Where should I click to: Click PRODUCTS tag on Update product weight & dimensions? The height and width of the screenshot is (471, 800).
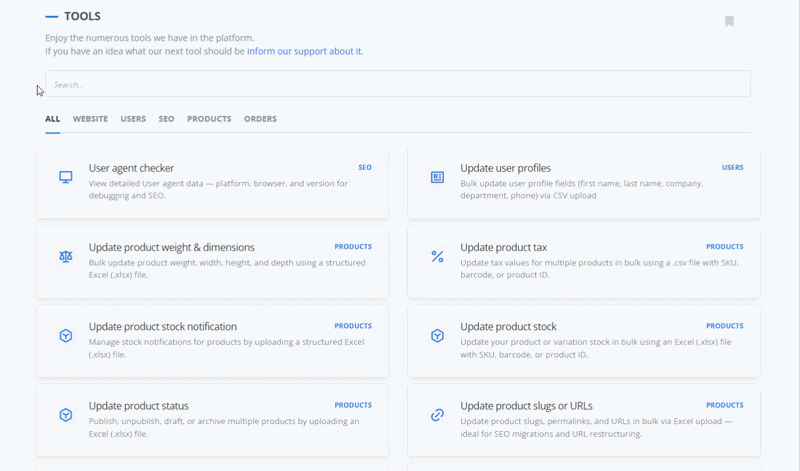[353, 246]
